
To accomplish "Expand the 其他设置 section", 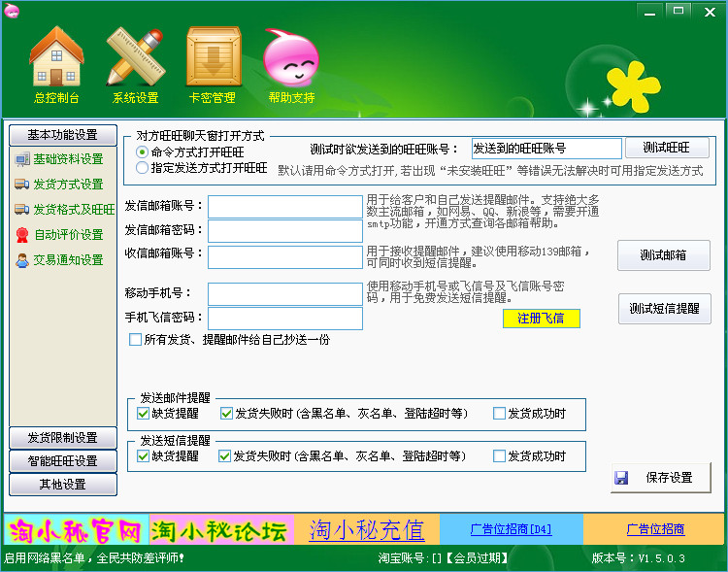I will tap(63, 485).
